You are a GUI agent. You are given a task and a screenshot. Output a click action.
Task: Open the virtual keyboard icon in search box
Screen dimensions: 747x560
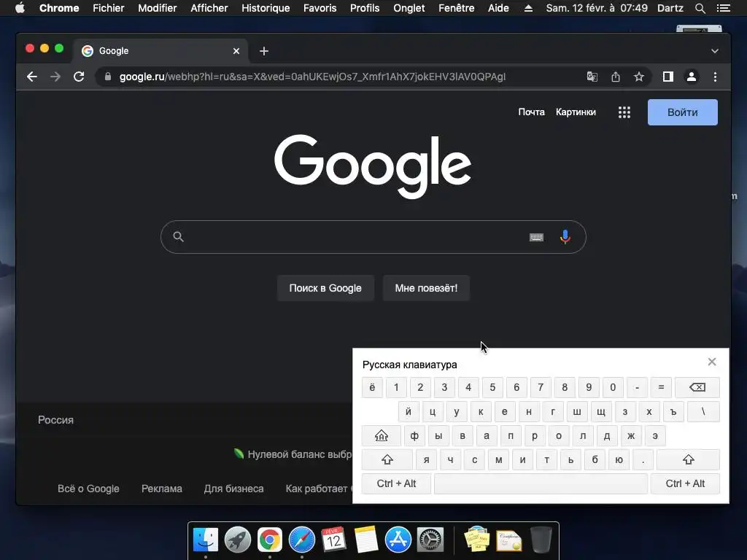click(x=536, y=237)
